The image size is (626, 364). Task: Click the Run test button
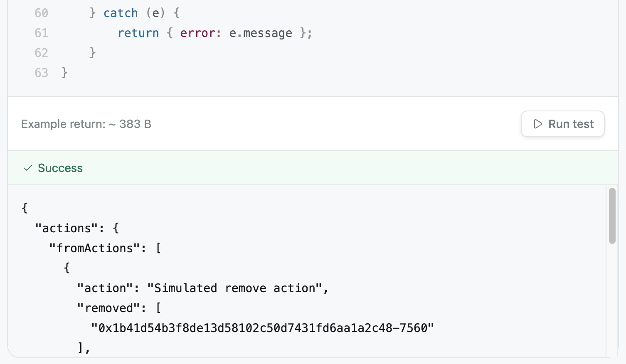562,124
